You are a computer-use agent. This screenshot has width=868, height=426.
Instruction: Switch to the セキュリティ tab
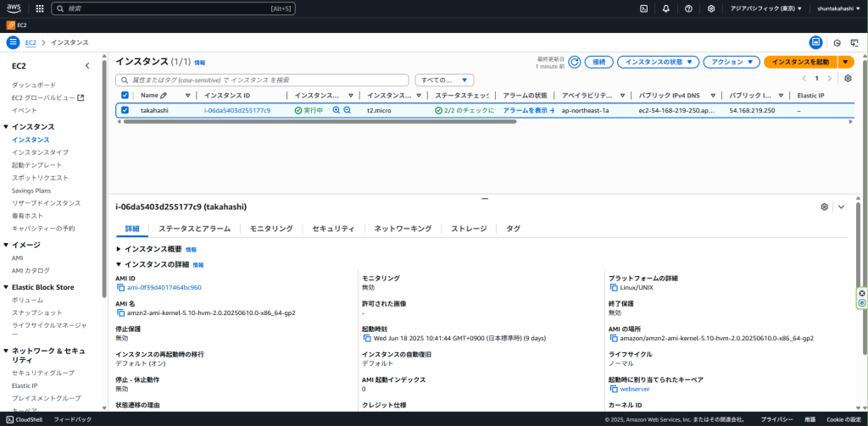pyautogui.click(x=333, y=229)
